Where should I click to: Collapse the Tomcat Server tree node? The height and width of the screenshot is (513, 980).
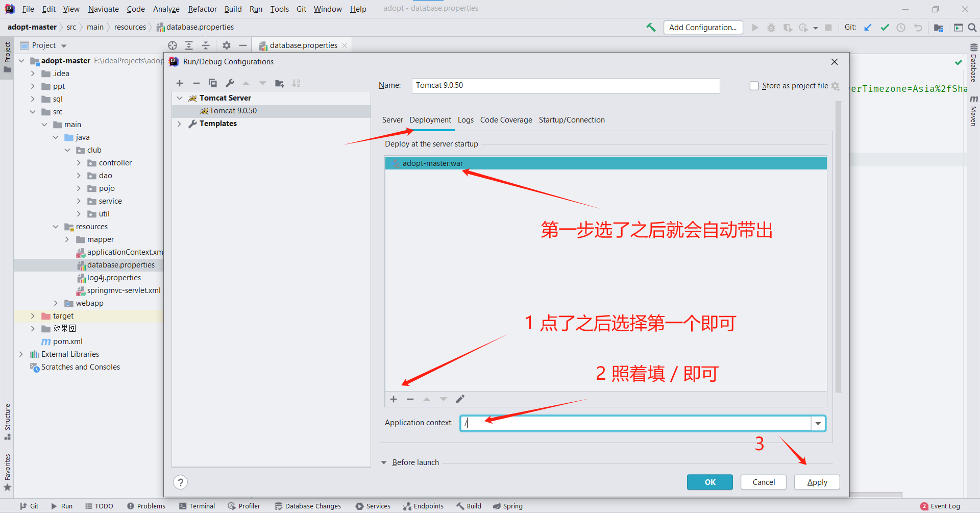pyautogui.click(x=180, y=98)
